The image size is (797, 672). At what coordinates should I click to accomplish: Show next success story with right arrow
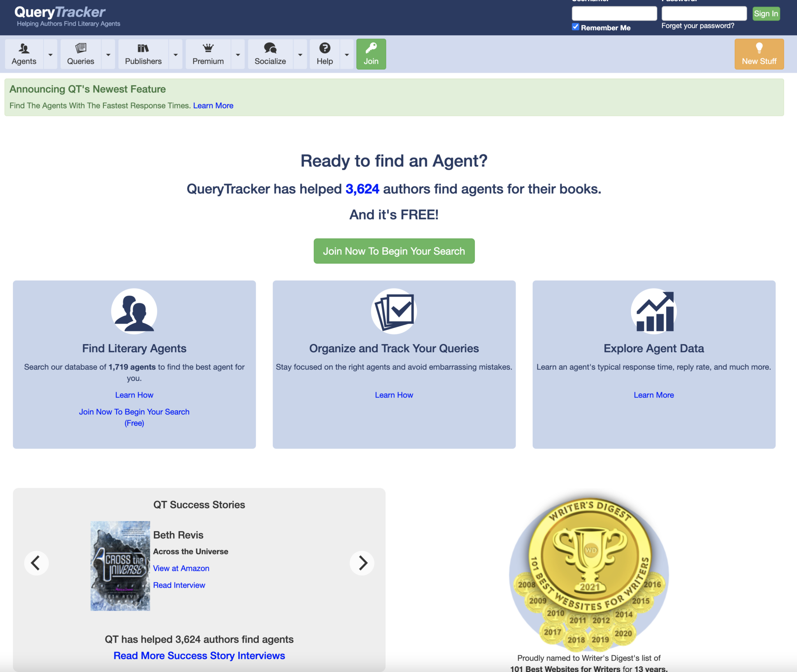pos(362,563)
